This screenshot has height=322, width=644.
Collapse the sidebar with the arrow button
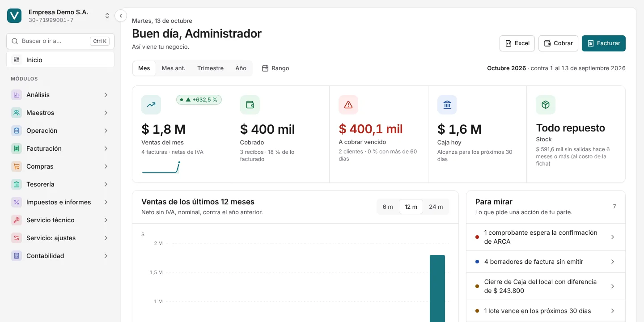pos(121,16)
